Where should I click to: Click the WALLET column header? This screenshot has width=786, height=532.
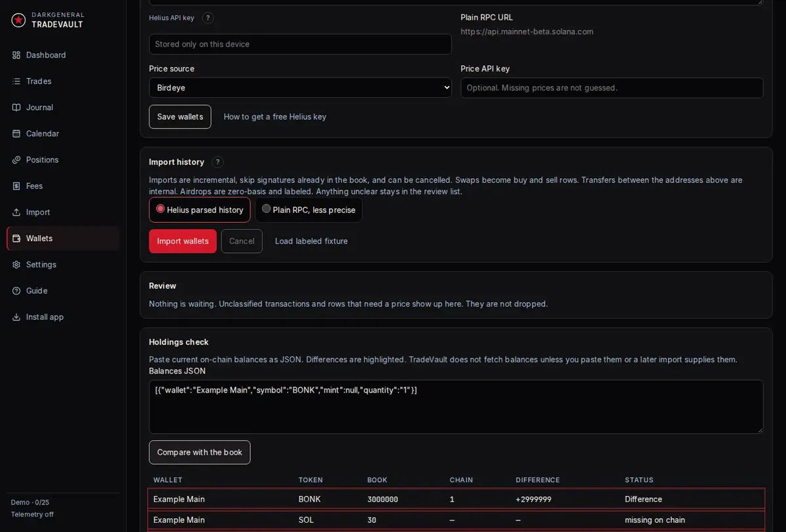(x=168, y=480)
